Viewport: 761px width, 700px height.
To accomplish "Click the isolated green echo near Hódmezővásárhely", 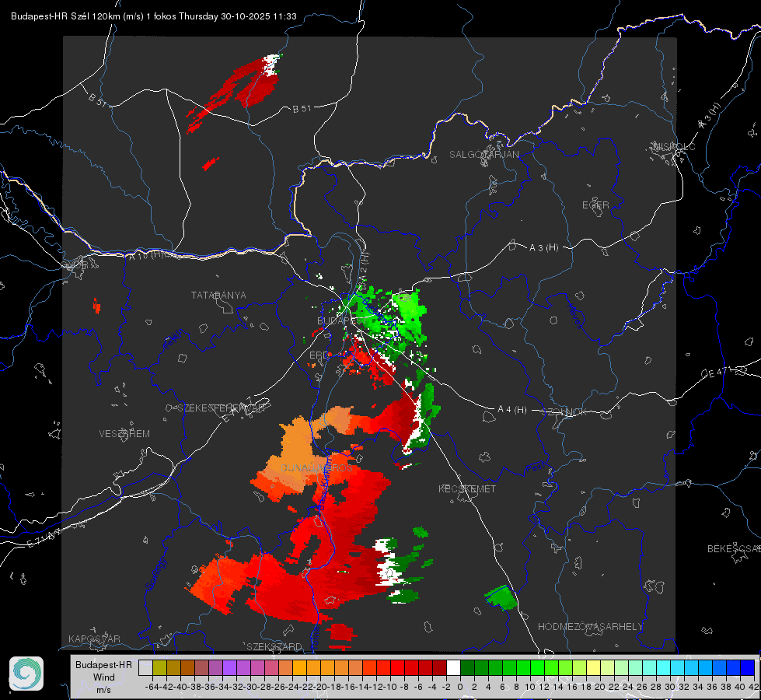I will point(502,597).
